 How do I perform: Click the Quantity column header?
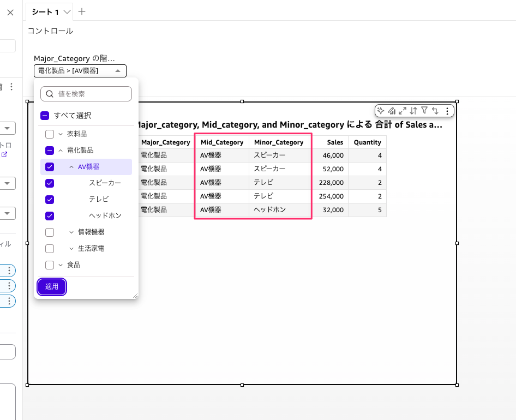pos(367,142)
